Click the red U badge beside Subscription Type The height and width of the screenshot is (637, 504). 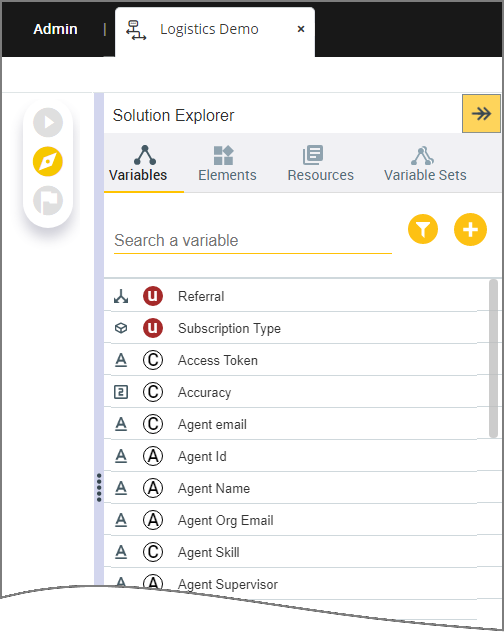coord(153,328)
